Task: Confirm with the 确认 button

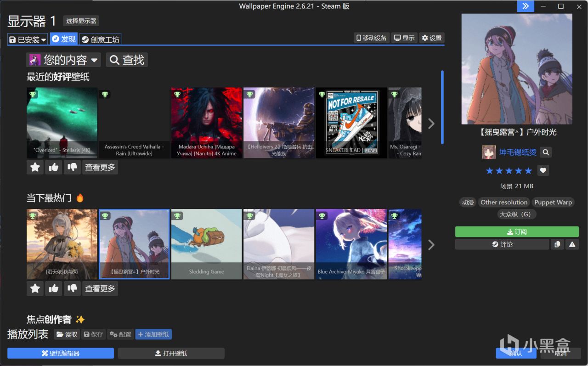Action: pyautogui.click(x=516, y=353)
